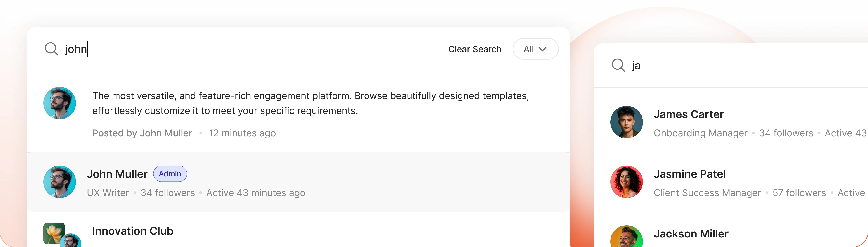Image resolution: width=868 pixels, height=247 pixels.
Task: Select the Innovation Club result title
Action: pos(132,231)
